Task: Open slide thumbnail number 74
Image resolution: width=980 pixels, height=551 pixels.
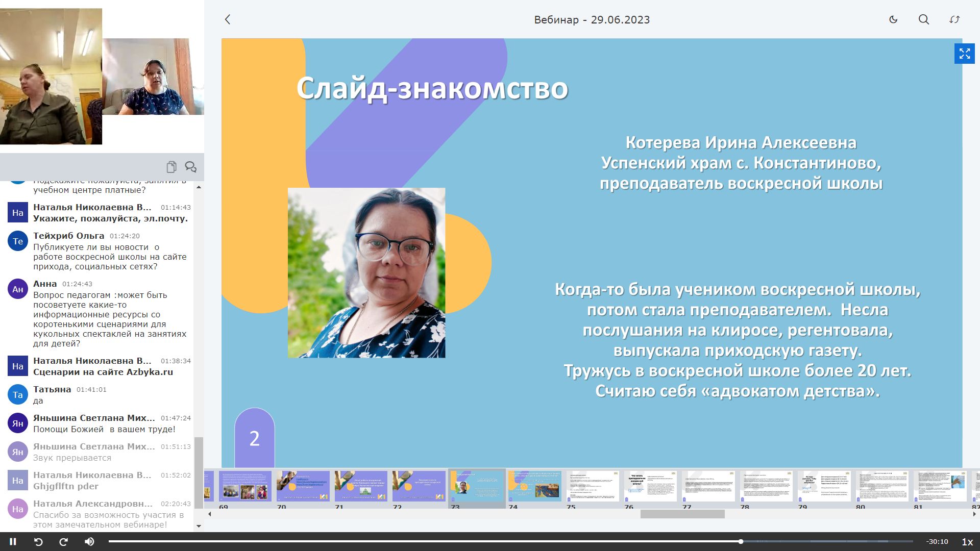Action: pyautogui.click(x=534, y=486)
